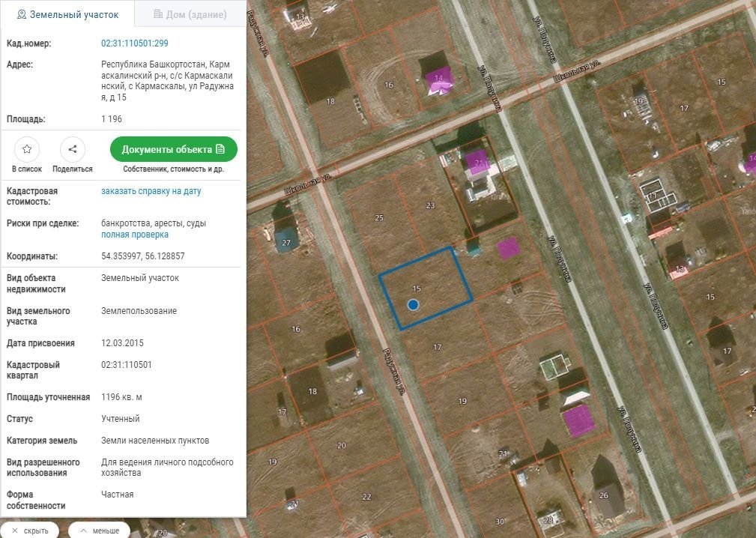The width and height of the screenshot is (756, 538).
Task: Click the small magenta square building east of plot 15
Action: pyautogui.click(x=509, y=248)
